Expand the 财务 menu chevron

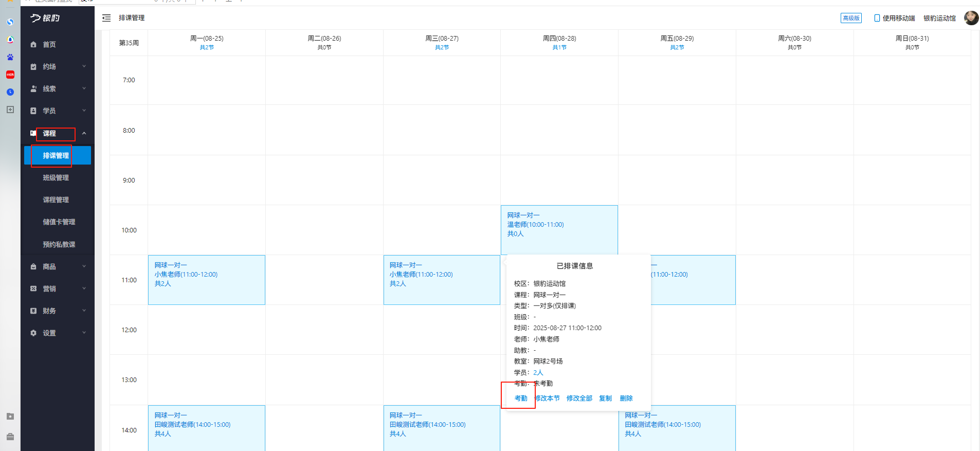84,311
